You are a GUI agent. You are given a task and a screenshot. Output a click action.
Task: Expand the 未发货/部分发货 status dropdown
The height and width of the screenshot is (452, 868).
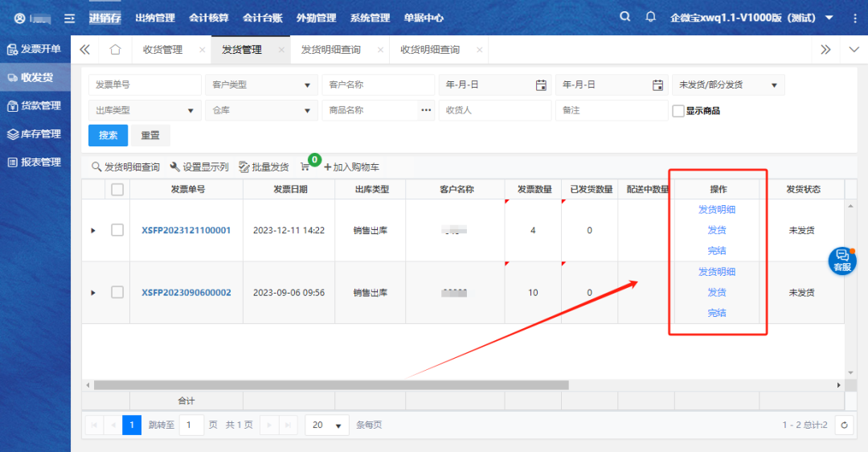coord(727,85)
